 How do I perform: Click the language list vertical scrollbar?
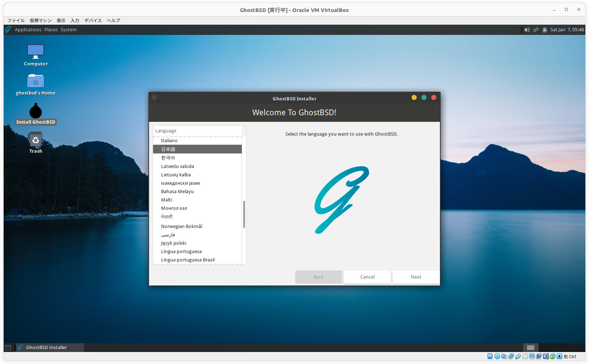point(244,215)
